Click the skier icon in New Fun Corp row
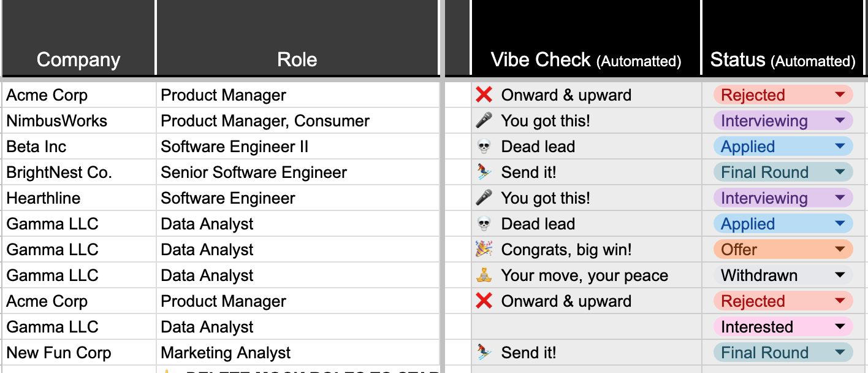This screenshot has width=868, height=373. click(x=484, y=353)
